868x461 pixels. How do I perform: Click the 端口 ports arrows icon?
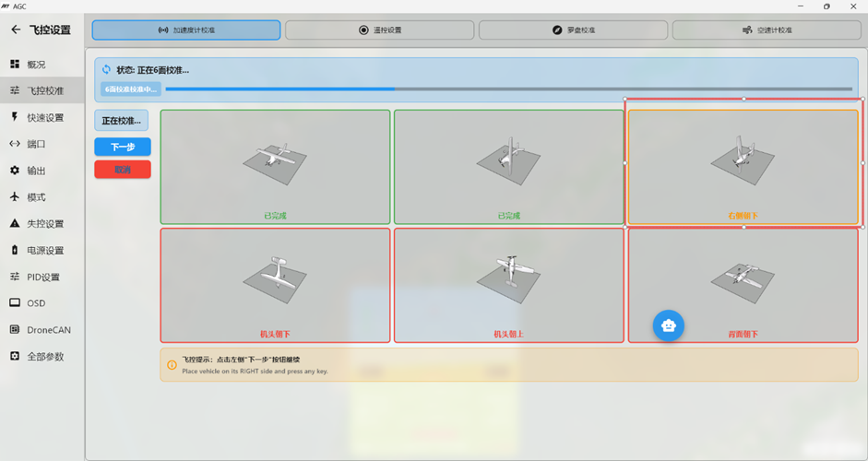click(x=15, y=144)
